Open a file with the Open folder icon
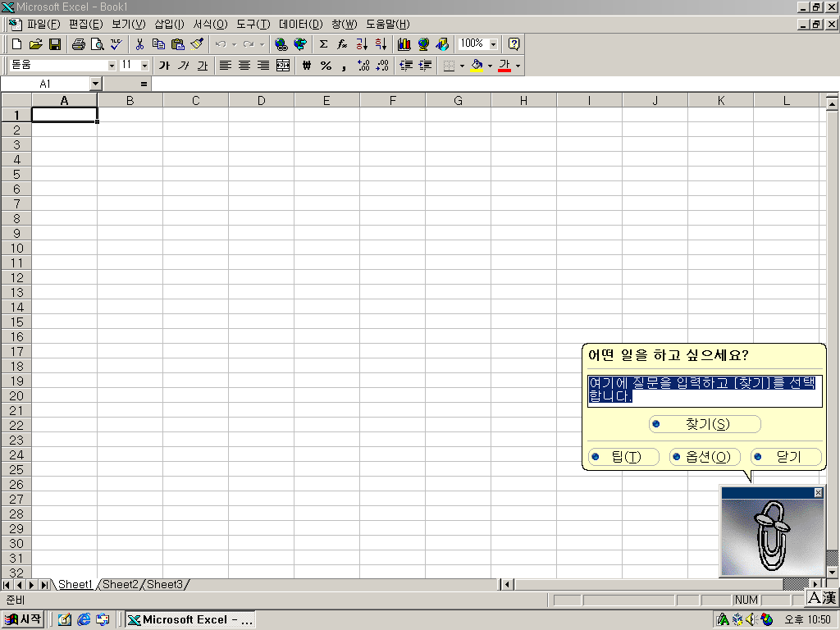Viewport: 840px width, 630px height. (36, 44)
